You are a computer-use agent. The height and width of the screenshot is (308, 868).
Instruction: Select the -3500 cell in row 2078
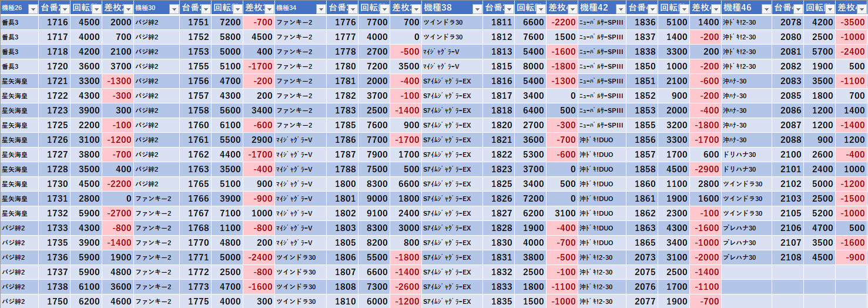[x=851, y=22]
